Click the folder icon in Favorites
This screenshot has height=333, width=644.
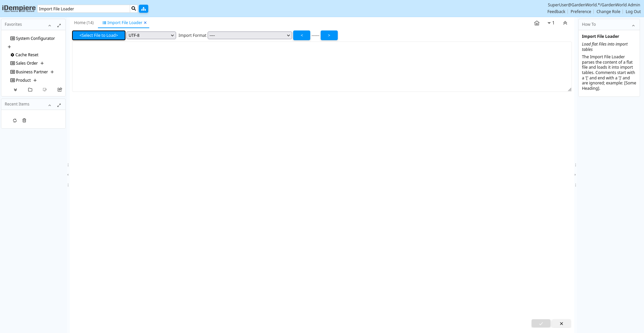[30, 90]
